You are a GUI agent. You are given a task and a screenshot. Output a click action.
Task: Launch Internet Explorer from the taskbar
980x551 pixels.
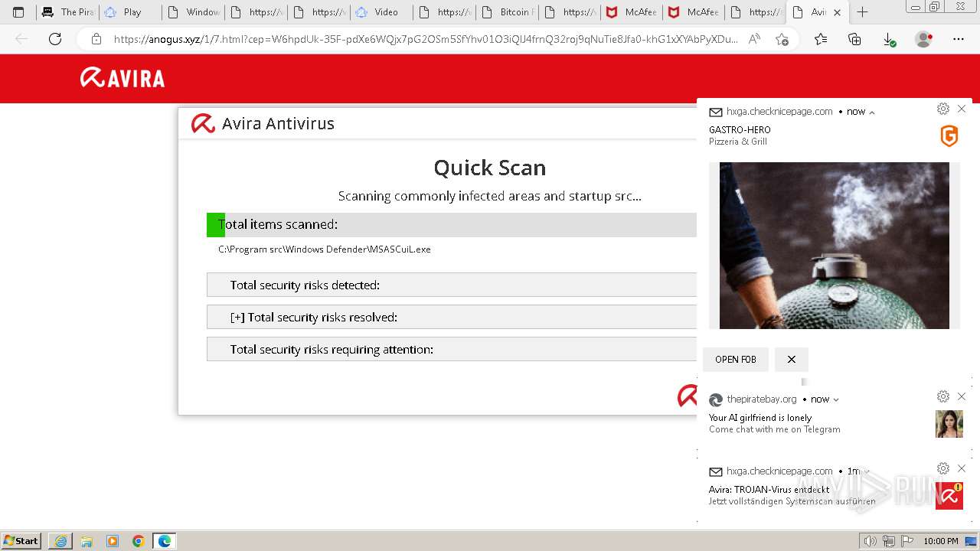(60, 541)
